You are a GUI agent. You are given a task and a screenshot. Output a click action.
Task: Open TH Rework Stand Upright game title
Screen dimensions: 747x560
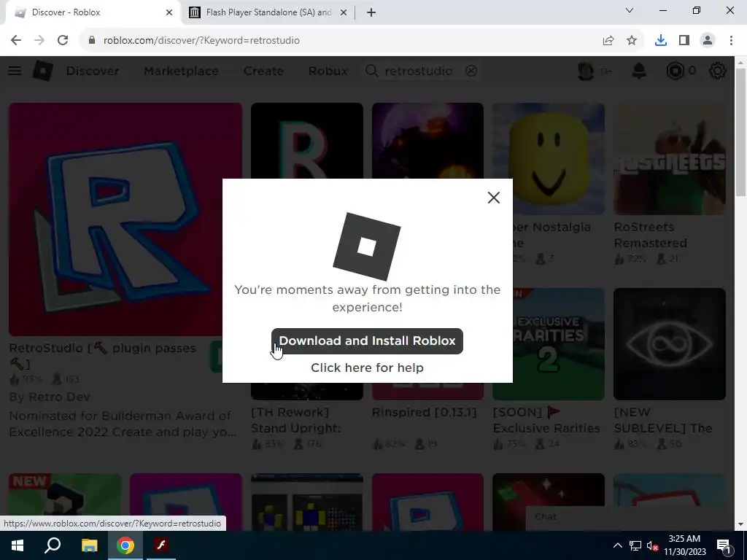[x=296, y=420]
